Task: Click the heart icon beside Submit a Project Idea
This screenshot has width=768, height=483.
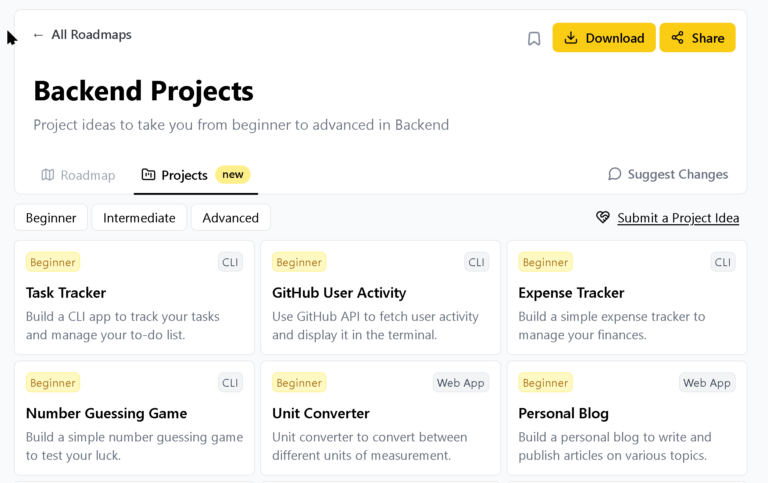Action: (x=603, y=217)
